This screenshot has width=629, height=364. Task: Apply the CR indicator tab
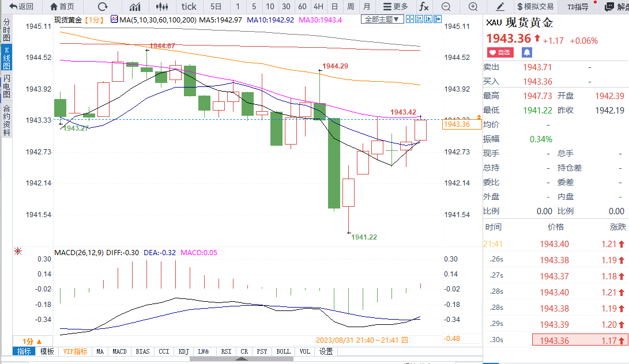tap(244, 351)
